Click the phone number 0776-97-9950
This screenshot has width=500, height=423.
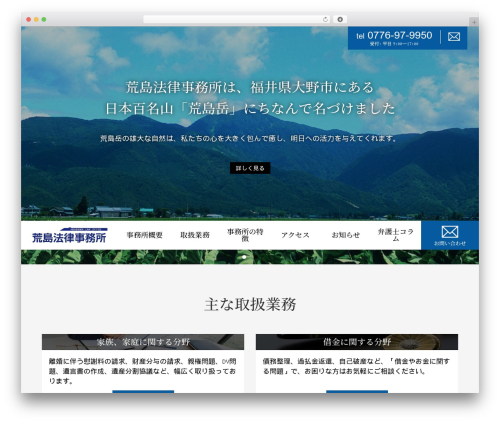pos(400,35)
